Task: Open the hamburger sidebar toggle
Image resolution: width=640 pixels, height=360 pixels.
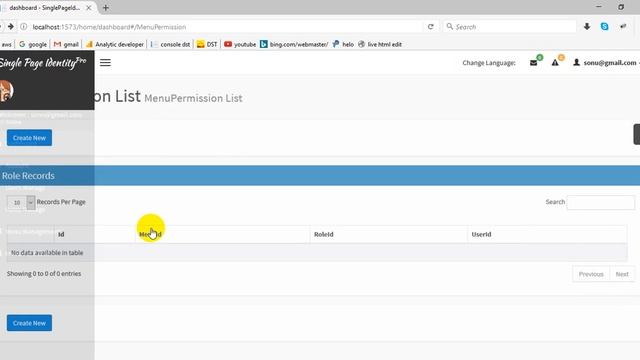Action: tap(105, 62)
